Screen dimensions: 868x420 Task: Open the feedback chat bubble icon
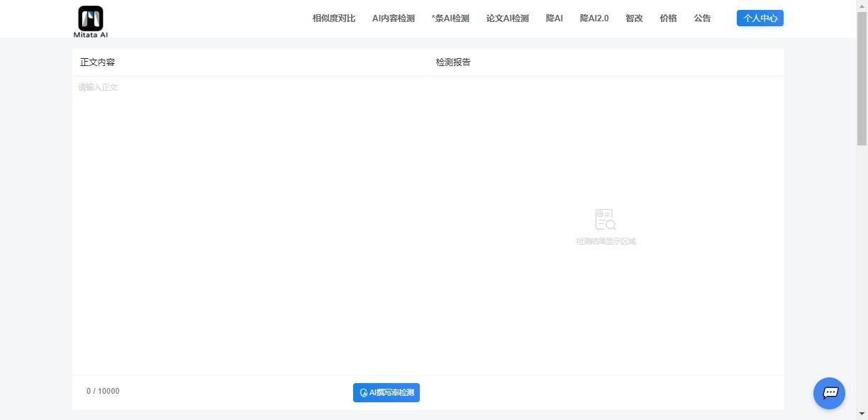(x=829, y=393)
